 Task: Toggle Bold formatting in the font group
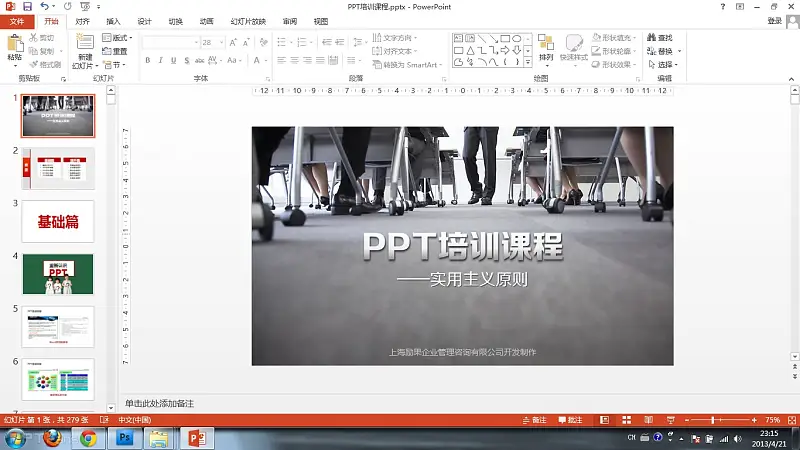pyautogui.click(x=147, y=60)
